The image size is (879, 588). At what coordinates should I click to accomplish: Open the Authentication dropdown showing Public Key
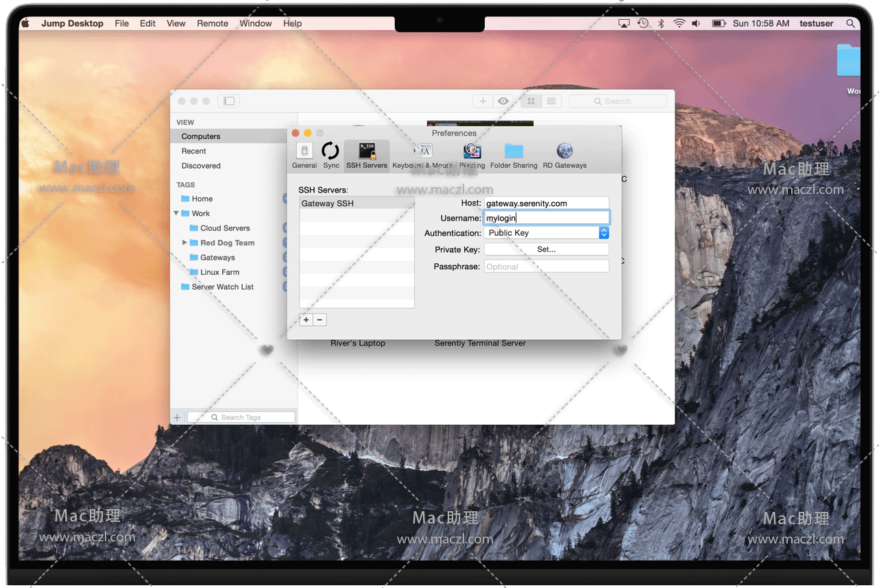(546, 233)
